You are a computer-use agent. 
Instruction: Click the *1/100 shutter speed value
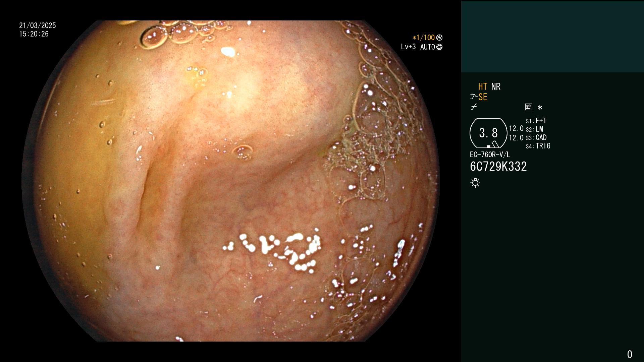point(424,38)
